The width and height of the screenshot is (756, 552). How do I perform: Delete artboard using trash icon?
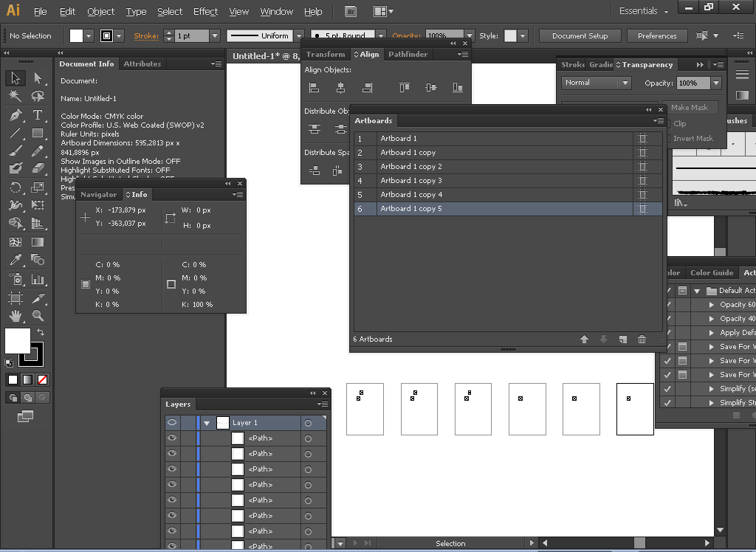(x=642, y=339)
